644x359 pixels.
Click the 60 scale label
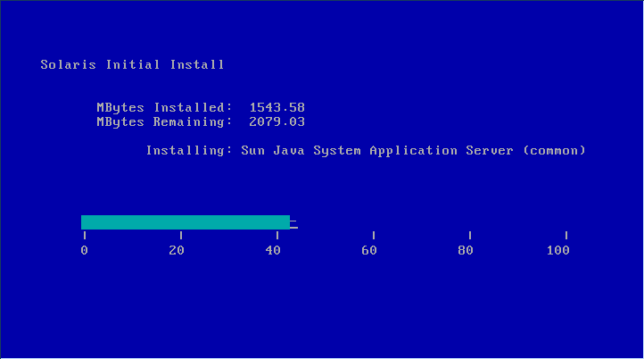pyautogui.click(x=369, y=250)
